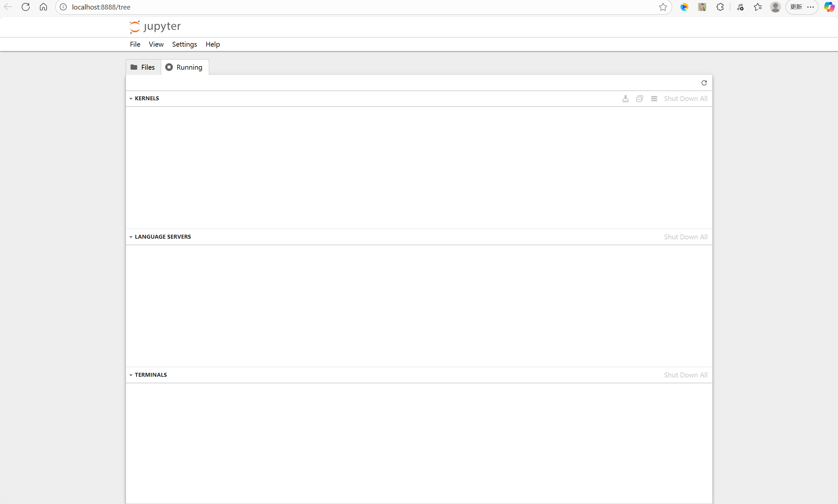Click Shut Down All for Terminals
Image resolution: width=838 pixels, height=504 pixels.
pyautogui.click(x=685, y=375)
